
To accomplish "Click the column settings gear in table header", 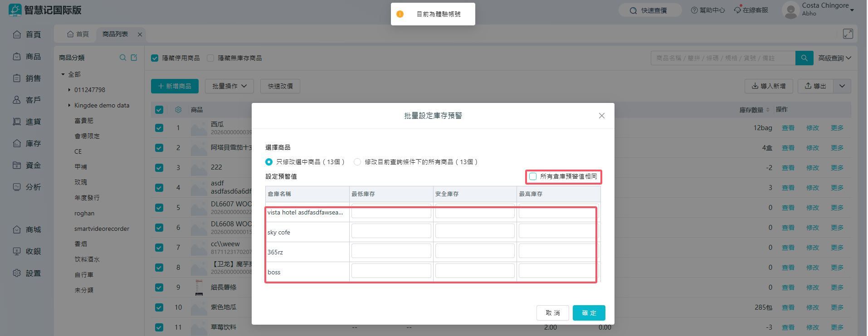I will [x=178, y=110].
